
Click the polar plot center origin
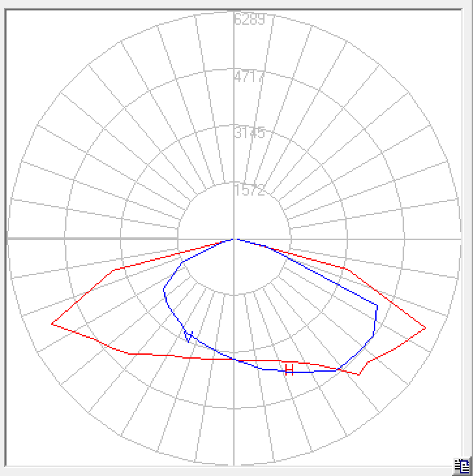tap(234, 239)
